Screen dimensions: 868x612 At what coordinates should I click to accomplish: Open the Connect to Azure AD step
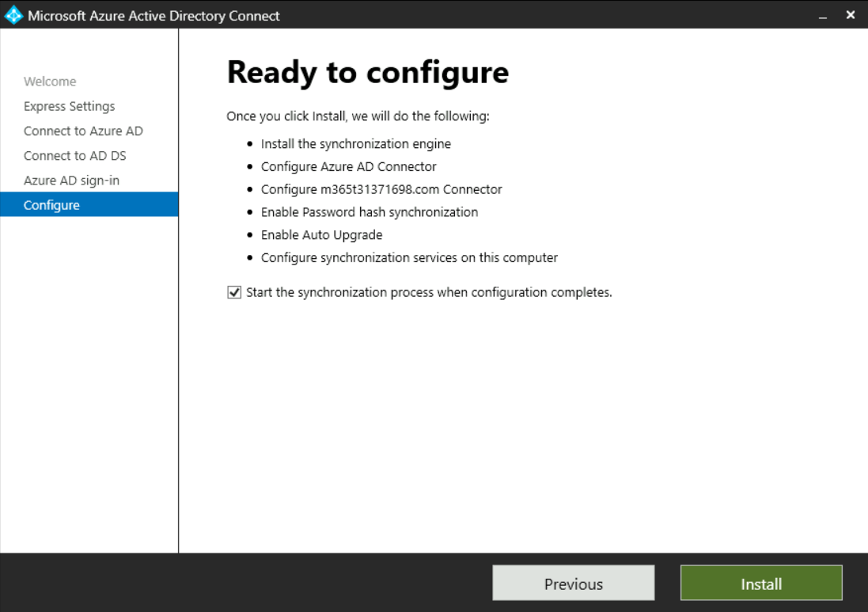coord(83,131)
